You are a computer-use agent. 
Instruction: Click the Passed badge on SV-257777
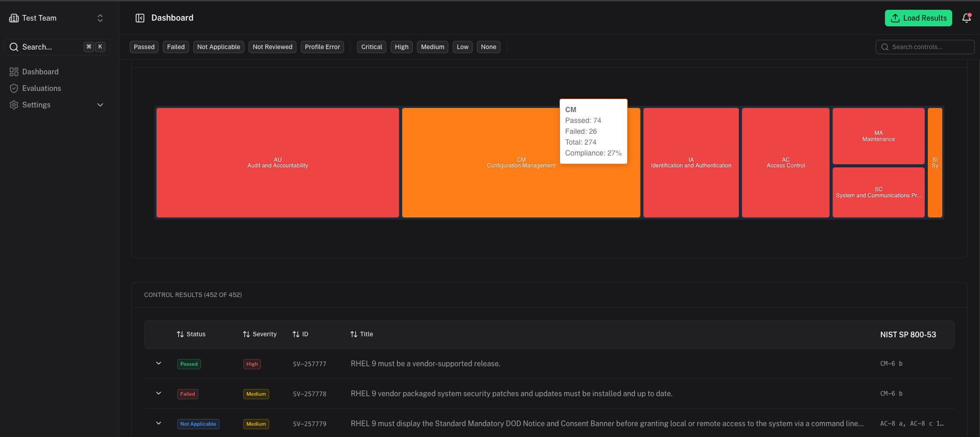[x=189, y=364]
